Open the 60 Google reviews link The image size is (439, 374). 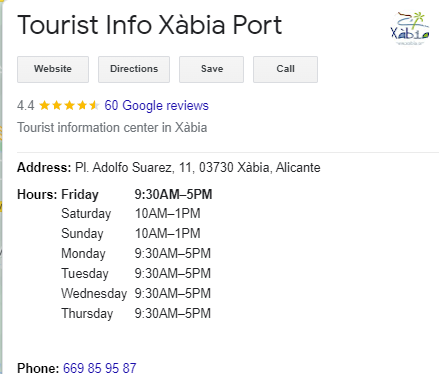pos(156,105)
